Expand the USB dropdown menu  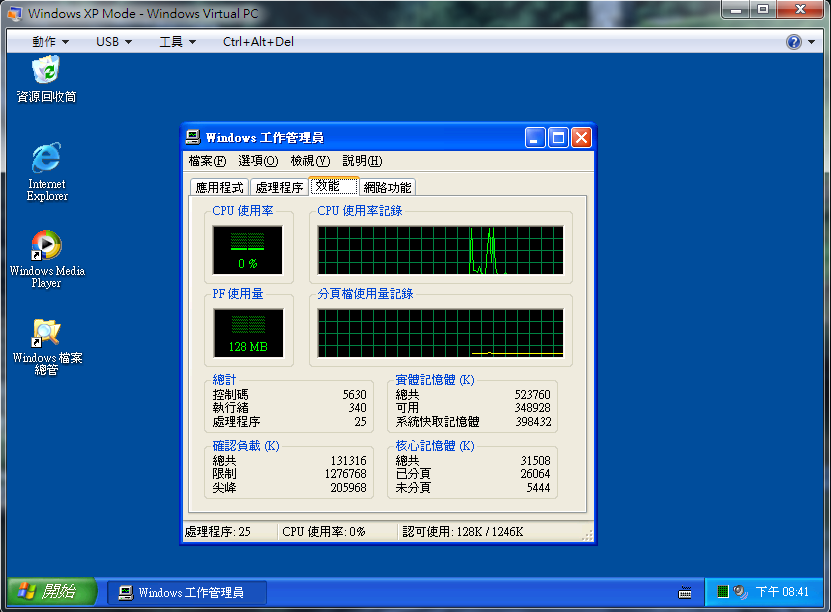pyautogui.click(x=114, y=41)
